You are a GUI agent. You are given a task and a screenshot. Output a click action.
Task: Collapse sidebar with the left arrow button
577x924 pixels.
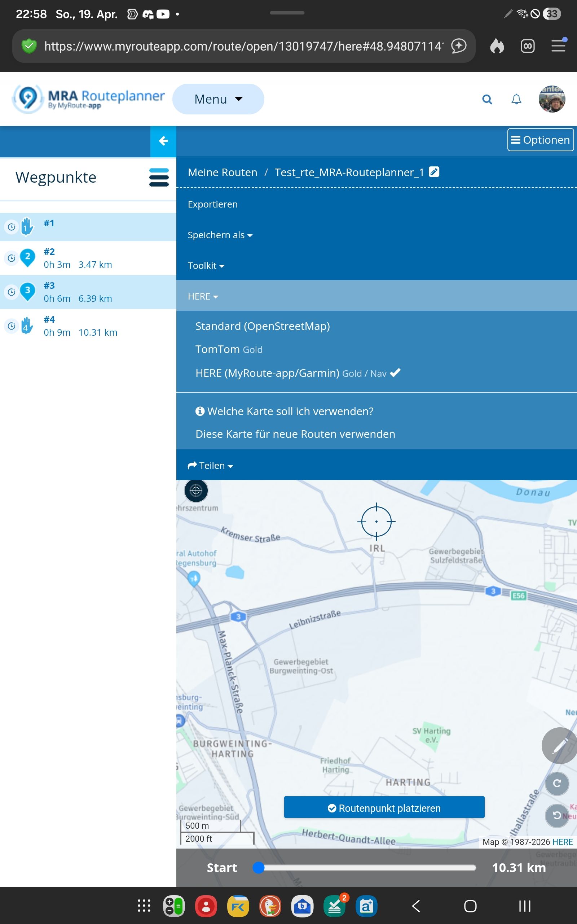pos(163,141)
